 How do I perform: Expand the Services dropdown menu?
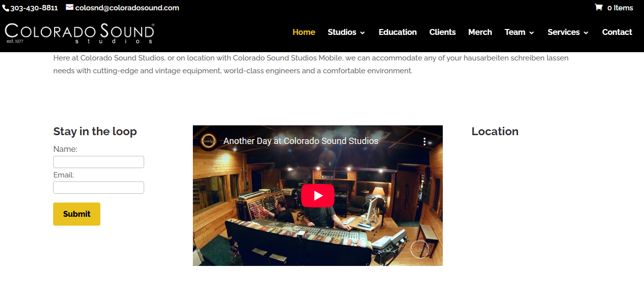coord(568,32)
